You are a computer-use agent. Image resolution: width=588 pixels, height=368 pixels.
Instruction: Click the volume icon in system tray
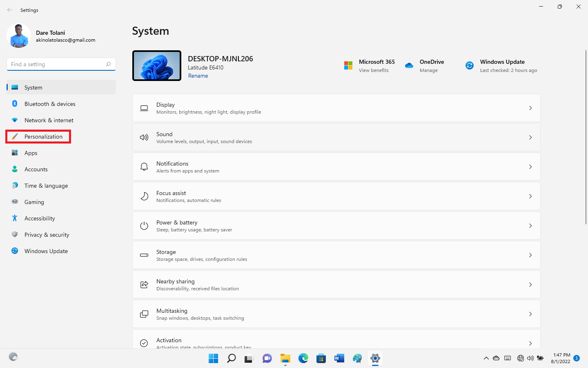pos(530,358)
